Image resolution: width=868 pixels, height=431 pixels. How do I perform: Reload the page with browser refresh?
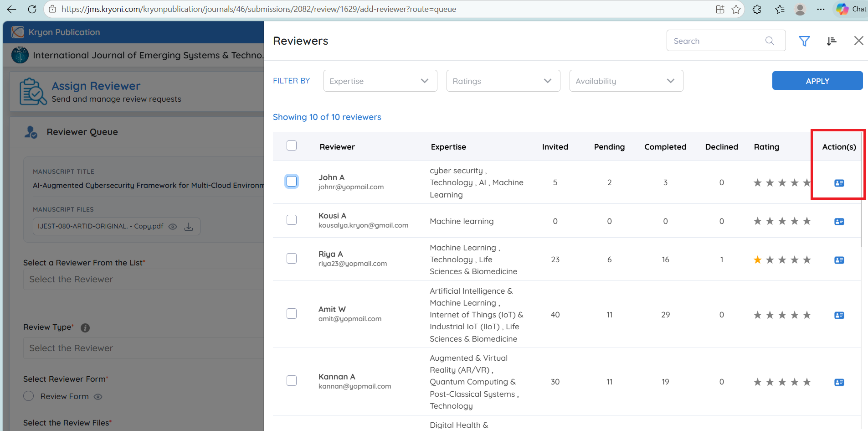point(32,9)
